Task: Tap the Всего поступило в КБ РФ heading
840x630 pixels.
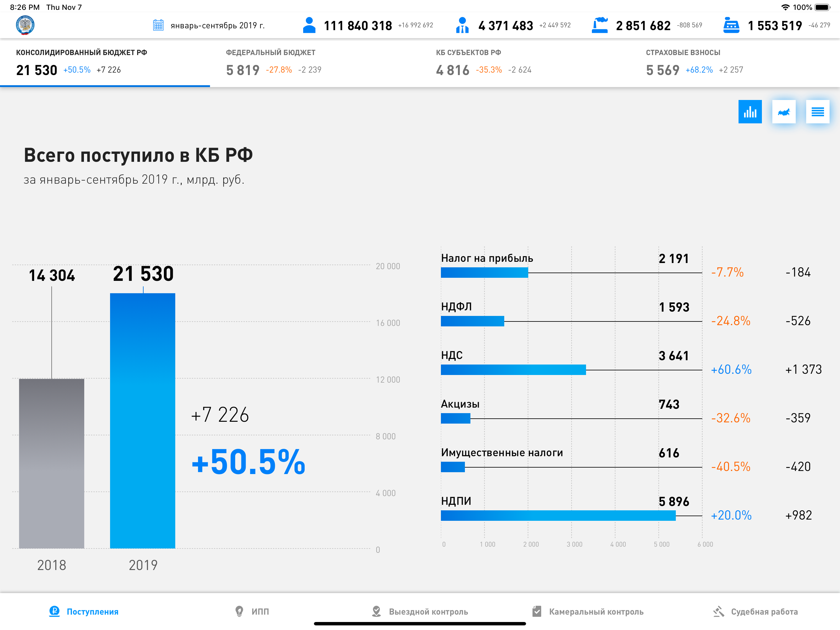Action: (138, 155)
